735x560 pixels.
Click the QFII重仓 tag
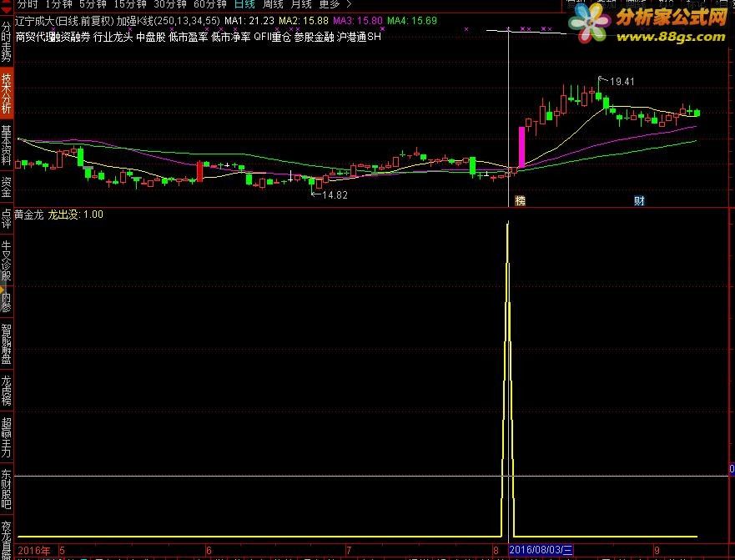tap(272, 37)
